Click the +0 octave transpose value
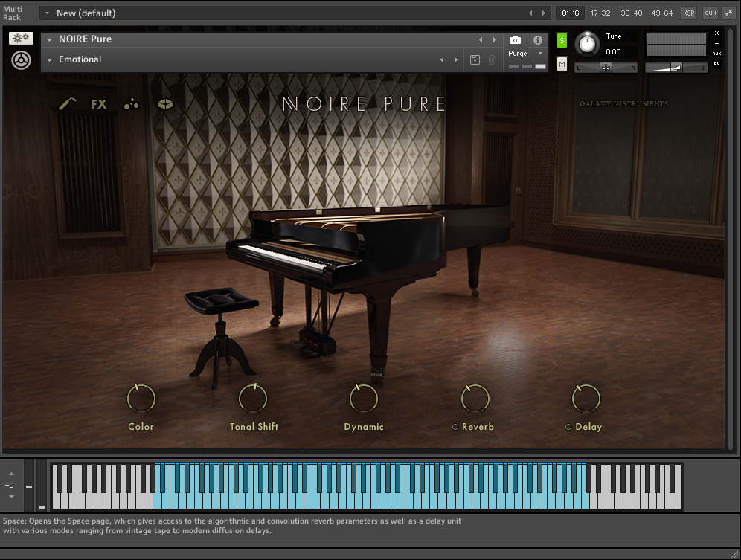 coord(10,486)
